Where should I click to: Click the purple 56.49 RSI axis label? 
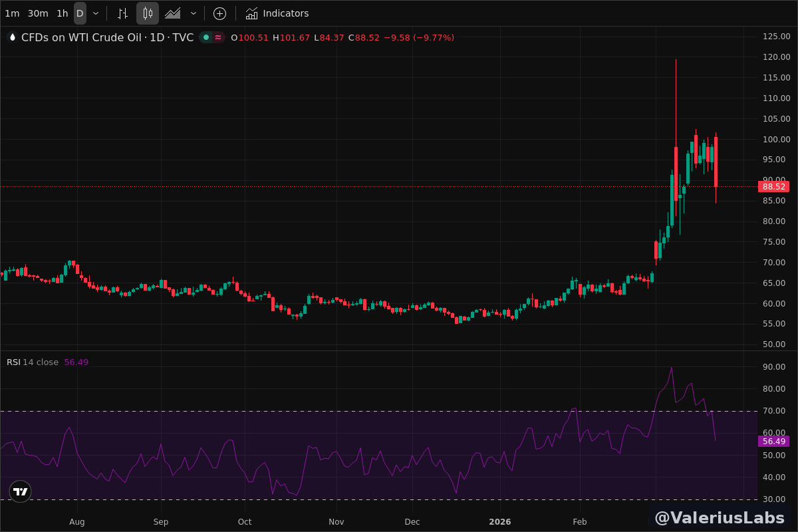[x=774, y=442]
